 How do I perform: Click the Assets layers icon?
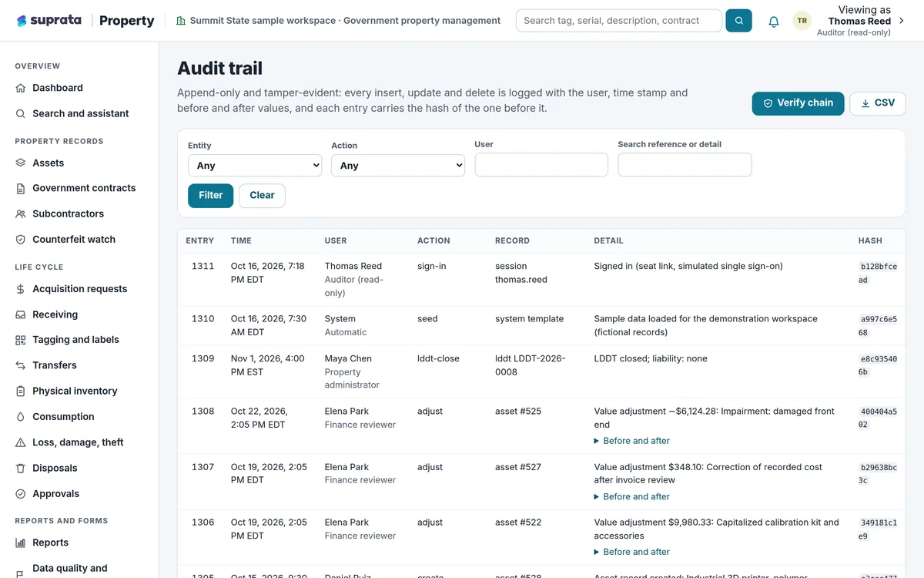[x=21, y=163]
